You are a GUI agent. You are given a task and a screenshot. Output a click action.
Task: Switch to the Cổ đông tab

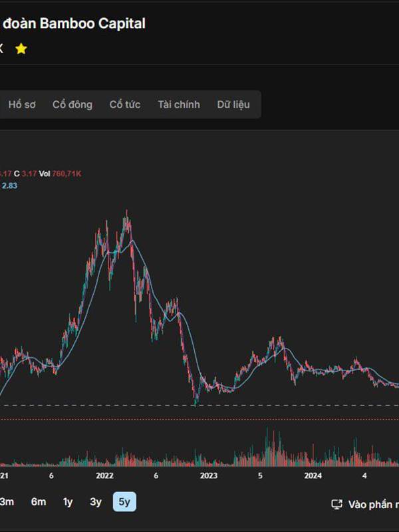tap(72, 104)
